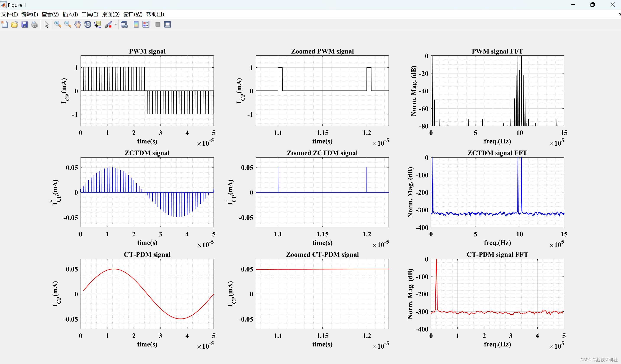Expand the Brush color dropdown arrow

[116, 24]
